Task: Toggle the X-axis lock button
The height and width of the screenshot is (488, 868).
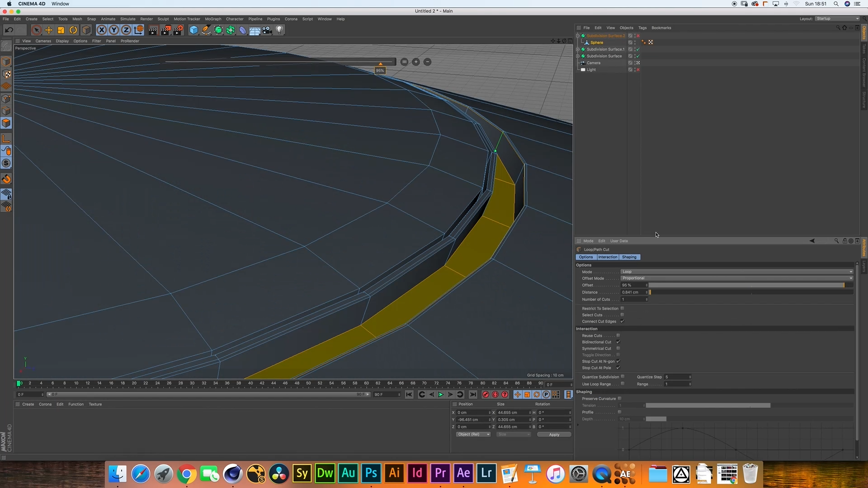Action: pos(102,30)
